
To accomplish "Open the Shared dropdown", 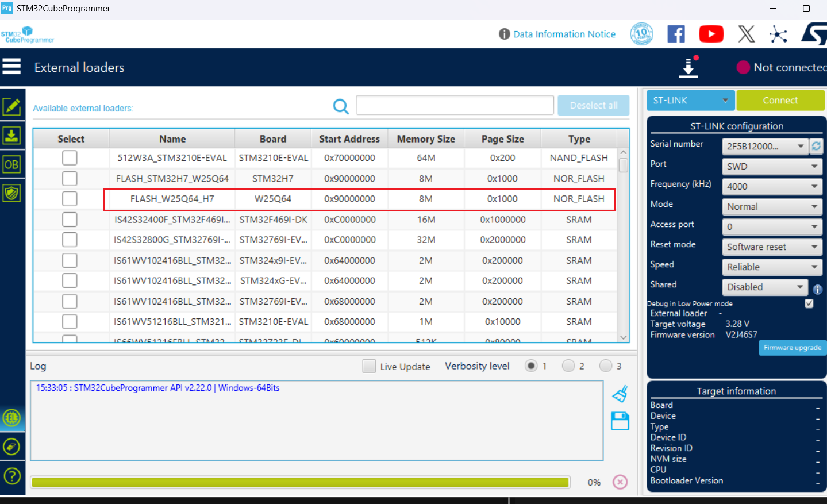I will tap(764, 287).
